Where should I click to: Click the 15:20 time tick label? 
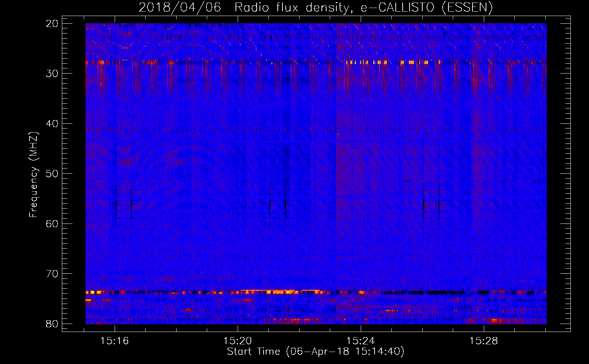238,341
